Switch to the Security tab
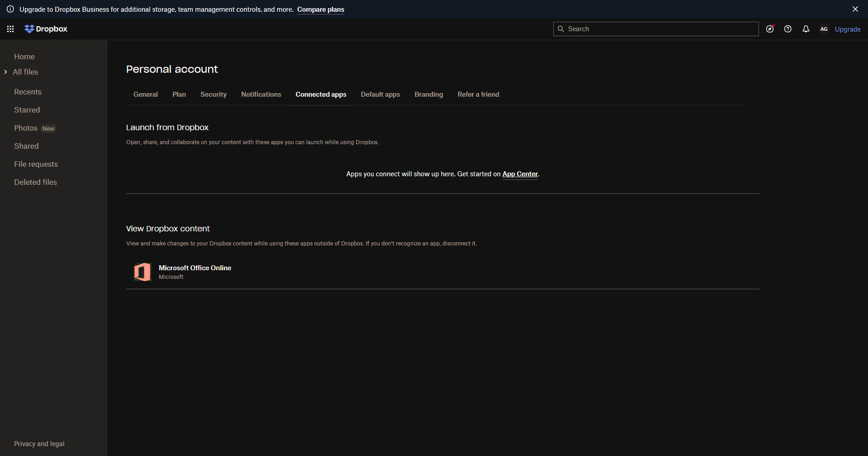The image size is (868, 456). click(213, 94)
